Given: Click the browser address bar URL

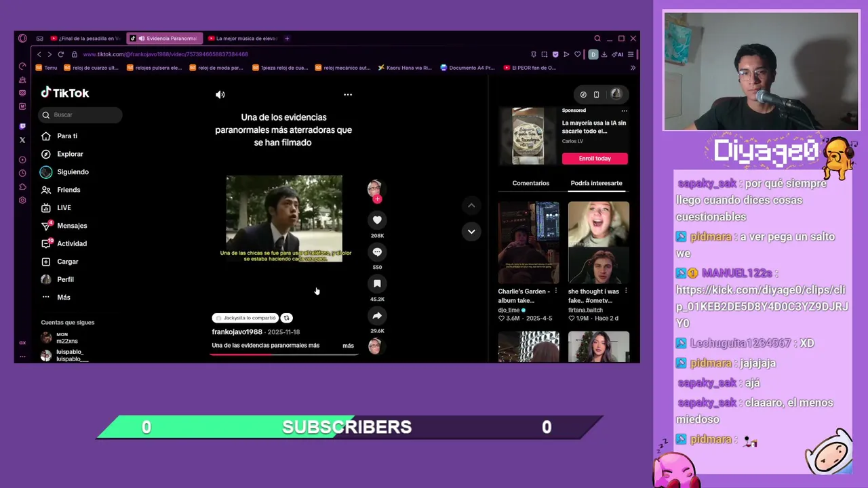Looking at the screenshot, I should tap(165, 54).
